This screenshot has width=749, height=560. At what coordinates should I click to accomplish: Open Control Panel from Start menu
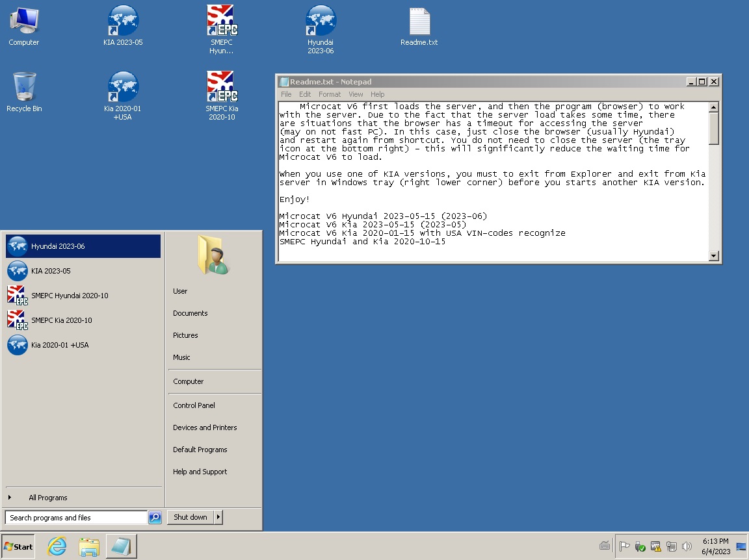tap(194, 405)
